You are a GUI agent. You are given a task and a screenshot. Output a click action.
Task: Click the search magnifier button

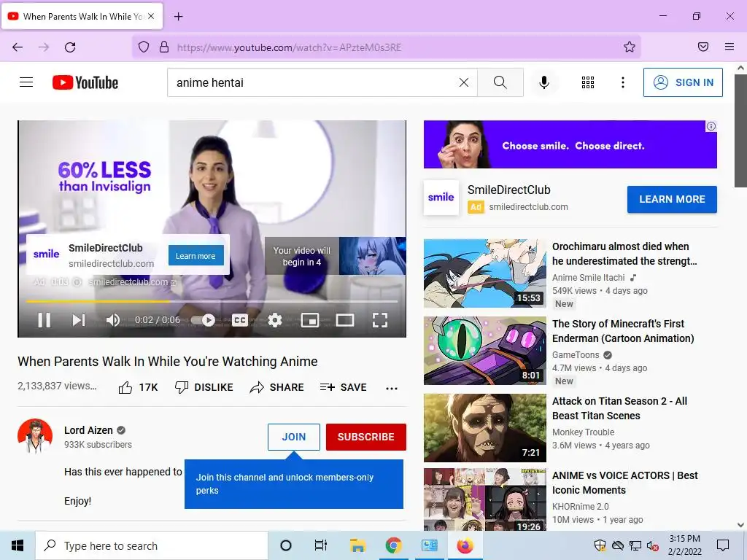(x=500, y=82)
